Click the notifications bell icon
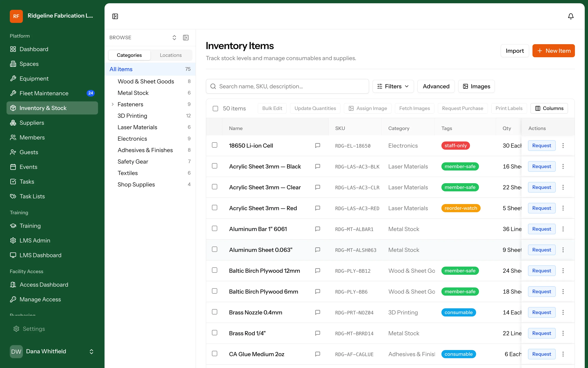 point(570,16)
